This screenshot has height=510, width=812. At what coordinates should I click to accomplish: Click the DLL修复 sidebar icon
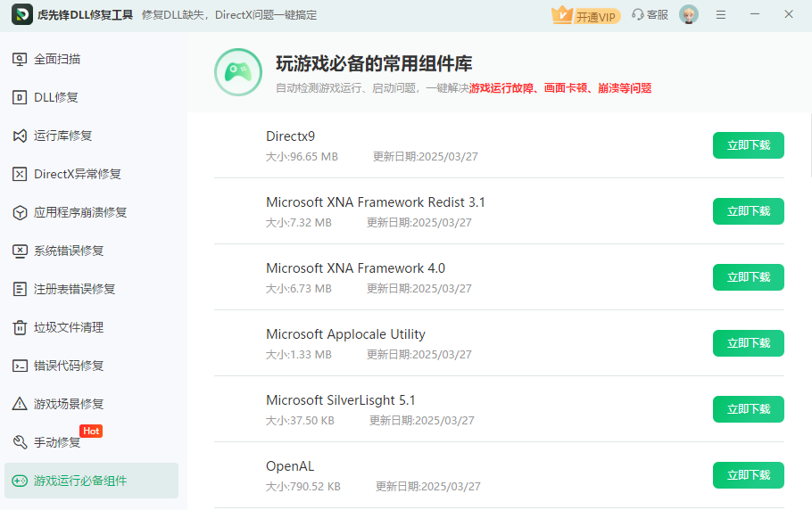click(19, 97)
